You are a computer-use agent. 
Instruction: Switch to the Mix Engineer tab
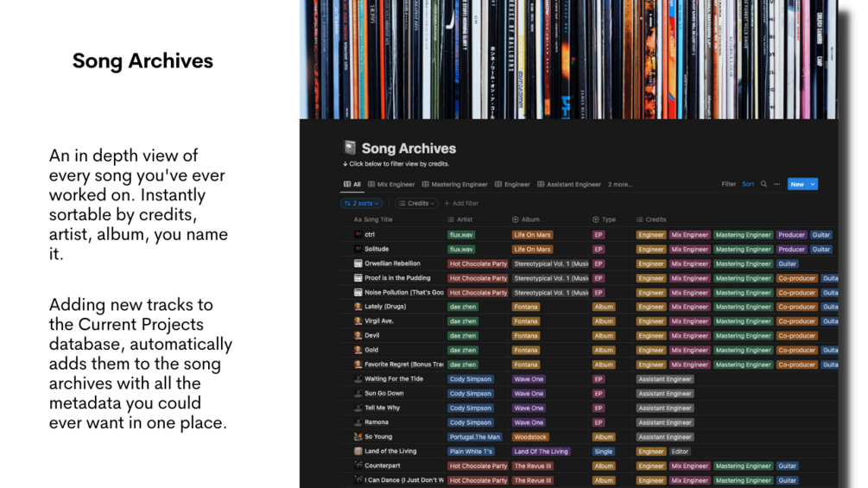391,184
